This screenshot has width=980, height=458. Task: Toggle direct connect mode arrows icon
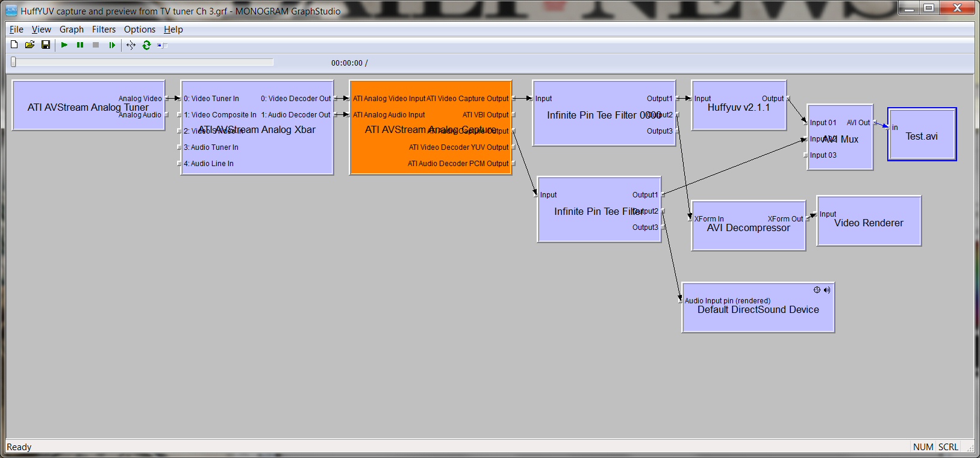click(131, 45)
